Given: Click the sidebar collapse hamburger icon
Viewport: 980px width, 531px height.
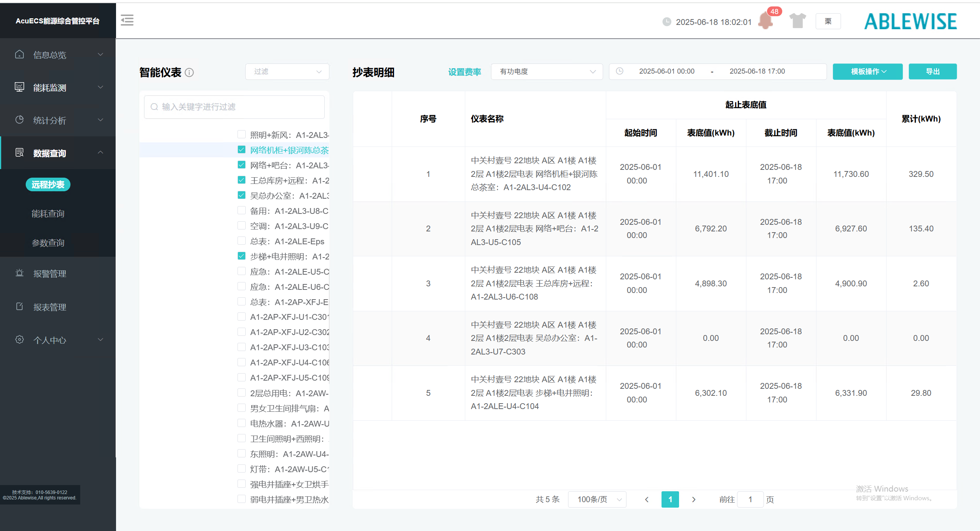Looking at the screenshot, I should tap(127, 20).
